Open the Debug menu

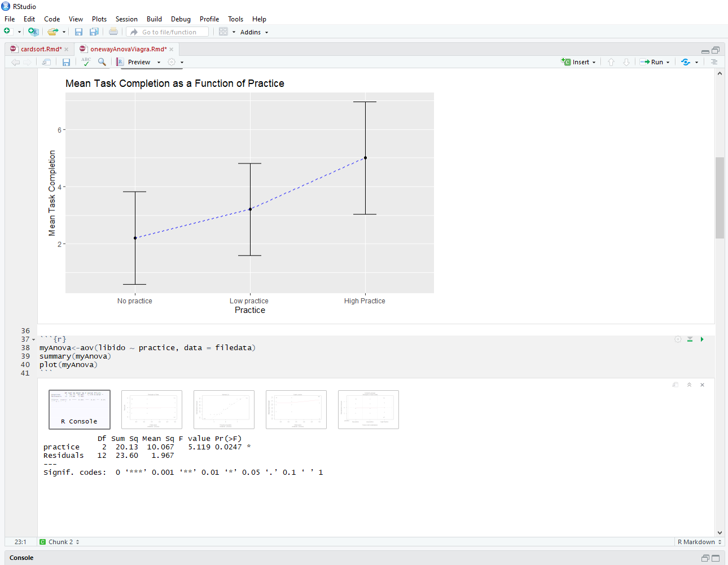point(181,19)
